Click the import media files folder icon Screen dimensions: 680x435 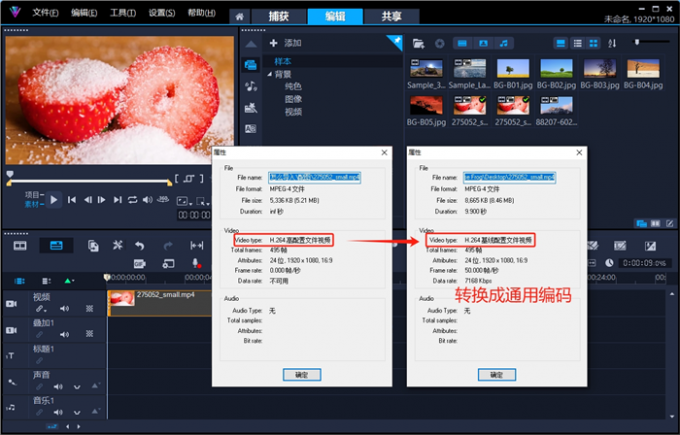click(418, 43)
